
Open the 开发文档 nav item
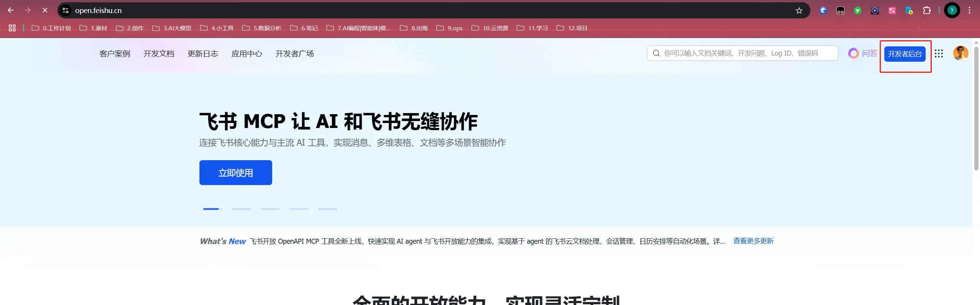click(159, 54)
